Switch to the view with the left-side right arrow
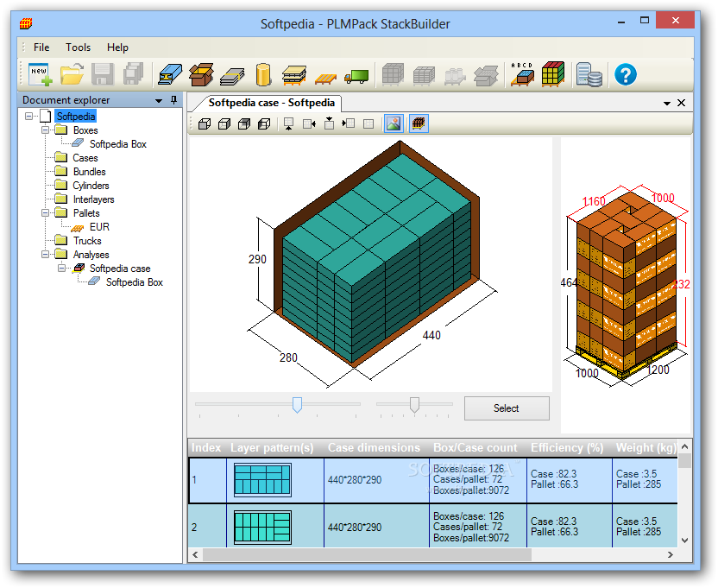Screen dimensions: 718x588 (x=349, y=123)
